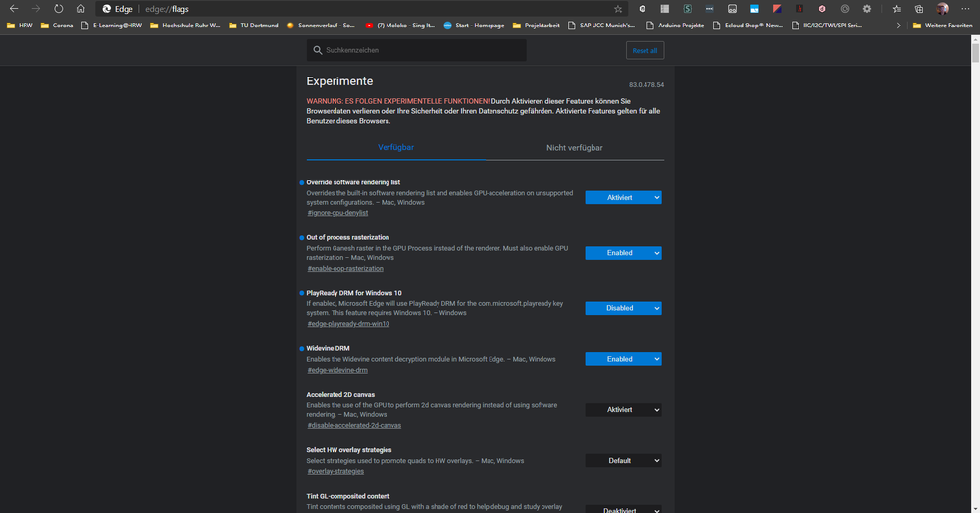Open the Projektarbeit bookmarks folder
This screenshot has width=980, height=513.
tap(536, 26)
